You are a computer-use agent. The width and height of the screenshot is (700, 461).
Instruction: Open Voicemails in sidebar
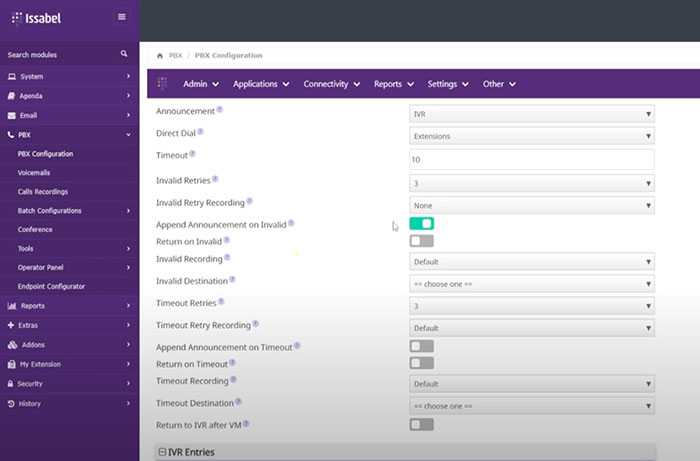click(34, 173)
